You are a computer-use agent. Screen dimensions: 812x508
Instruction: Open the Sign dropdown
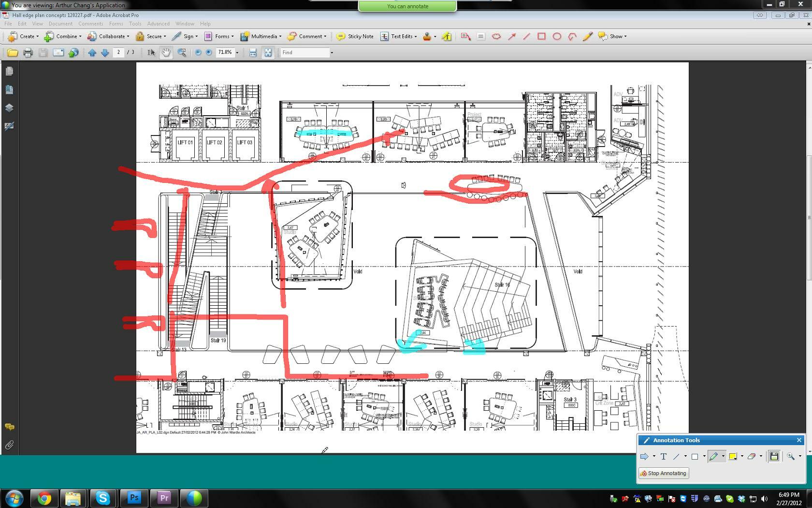tap(185, 36)
